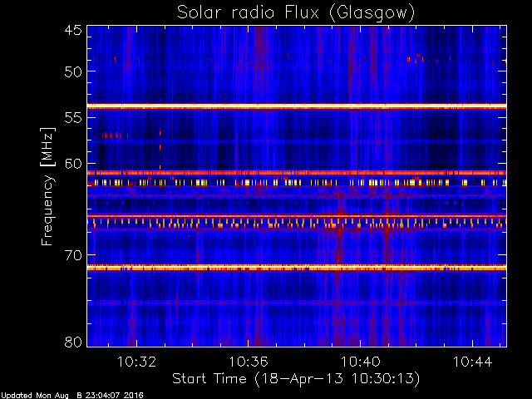Click the 70 frequency axis label

pyautogui.click(x=73, y=255)
